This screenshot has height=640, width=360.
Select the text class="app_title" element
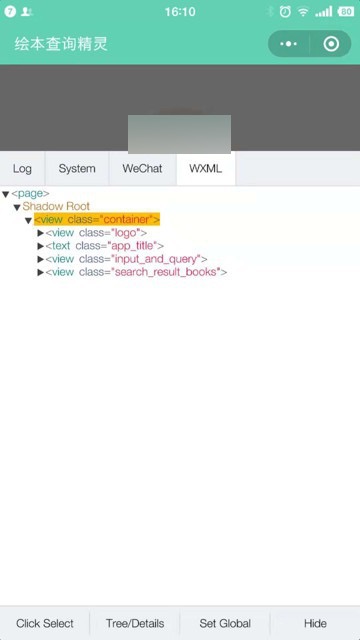click(x=104, y=246)
